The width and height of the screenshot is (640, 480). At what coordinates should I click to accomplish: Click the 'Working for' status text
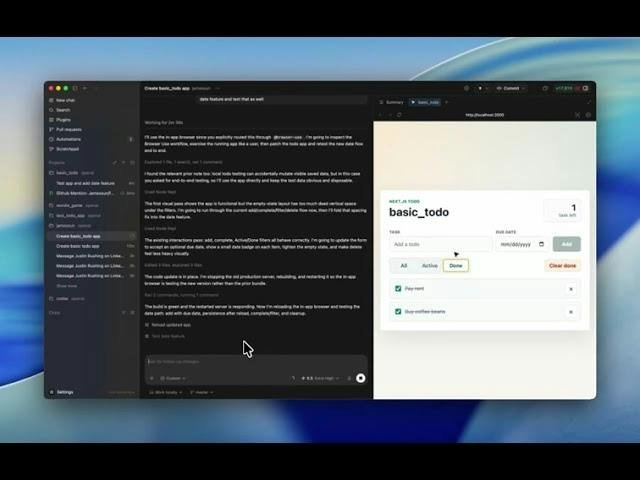(164, 122)
